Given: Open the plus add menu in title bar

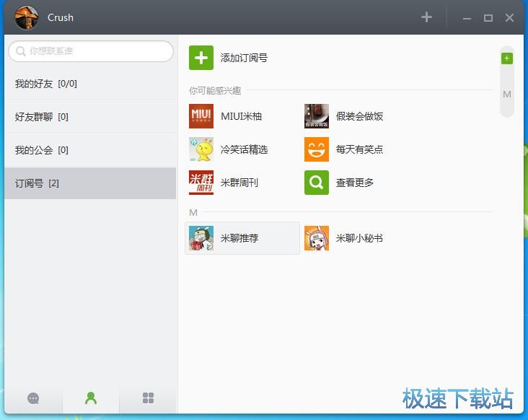Looking at the screenshot, I should (x=426, y=17).
